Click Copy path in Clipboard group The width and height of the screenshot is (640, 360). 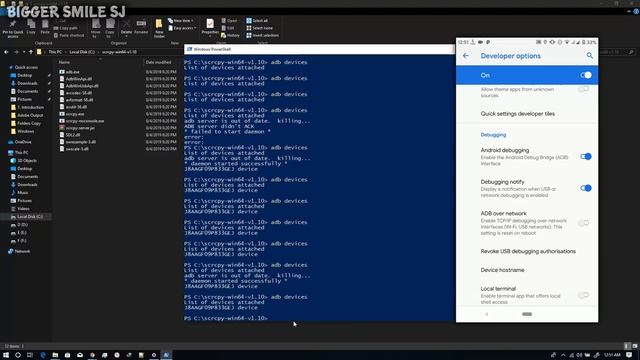[x=65, y=28]
